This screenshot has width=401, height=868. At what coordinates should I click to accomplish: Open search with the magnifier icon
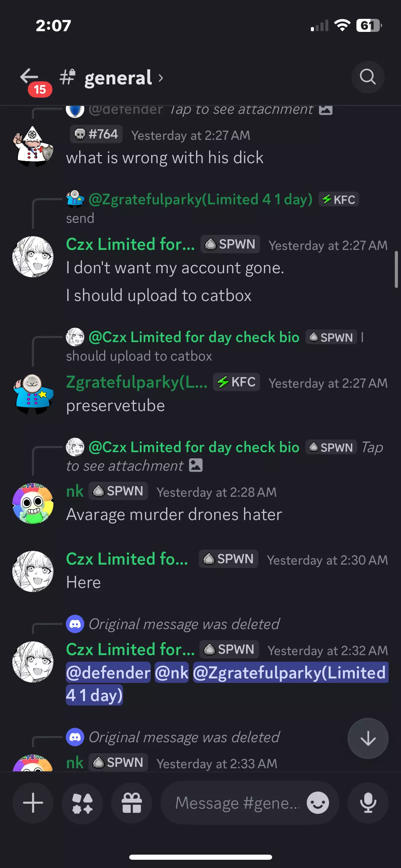point(368,77)
